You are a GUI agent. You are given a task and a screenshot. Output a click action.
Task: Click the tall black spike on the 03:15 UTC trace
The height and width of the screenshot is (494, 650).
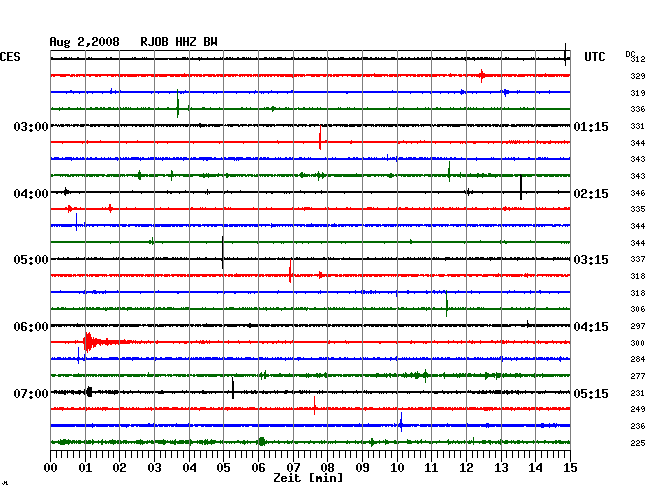coord(223,252)
